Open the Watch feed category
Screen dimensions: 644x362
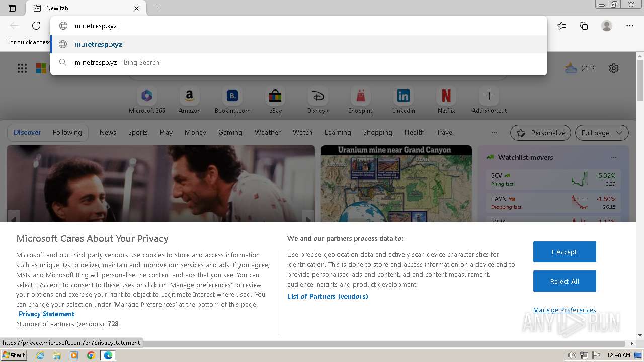(x=302, y=132)
